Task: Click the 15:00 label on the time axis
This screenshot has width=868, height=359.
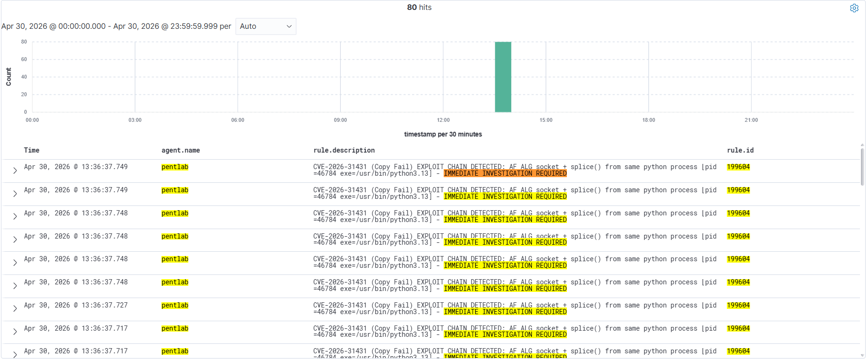Action: tap(546, 120)
